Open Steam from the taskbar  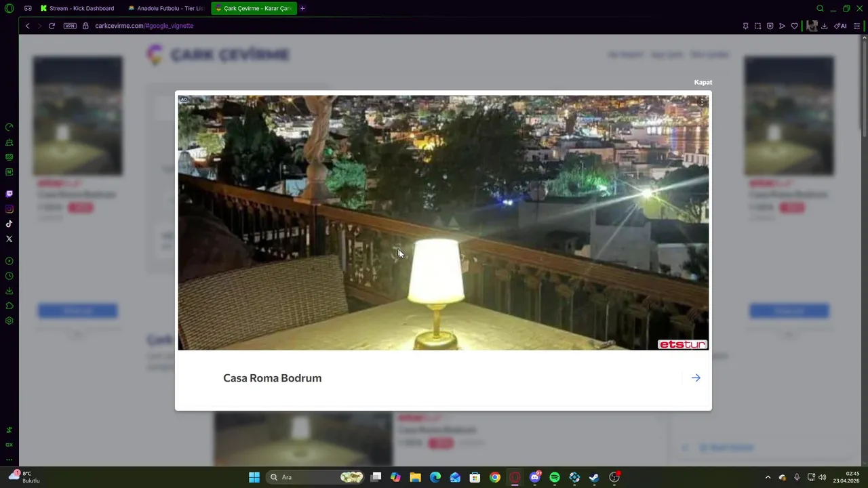[594, 477]
